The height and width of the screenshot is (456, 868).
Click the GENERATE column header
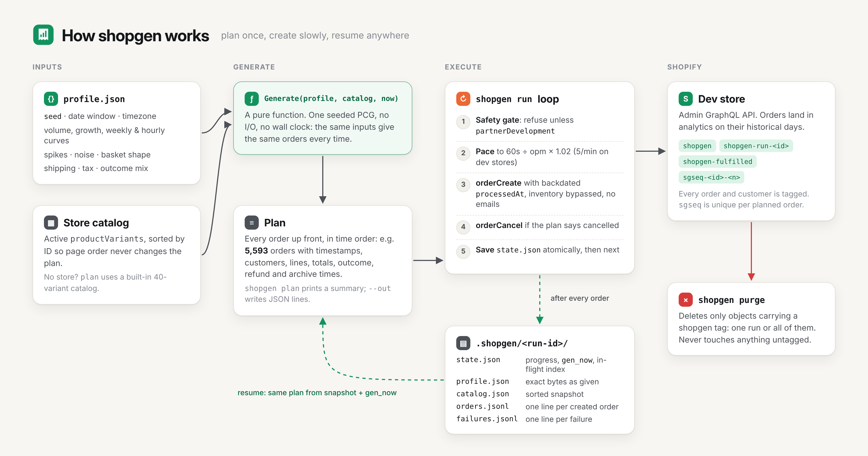[254, 67]
